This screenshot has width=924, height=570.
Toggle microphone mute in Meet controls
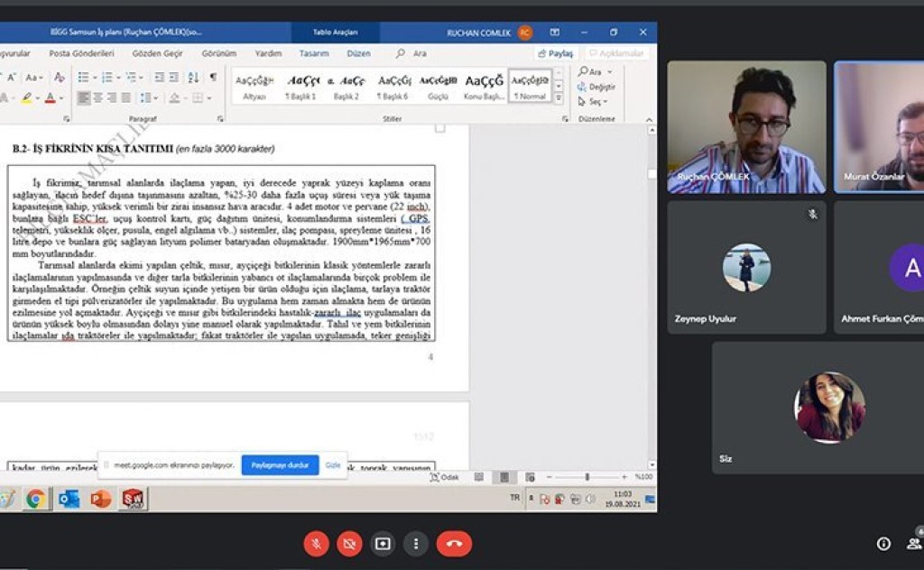point(317,544)
